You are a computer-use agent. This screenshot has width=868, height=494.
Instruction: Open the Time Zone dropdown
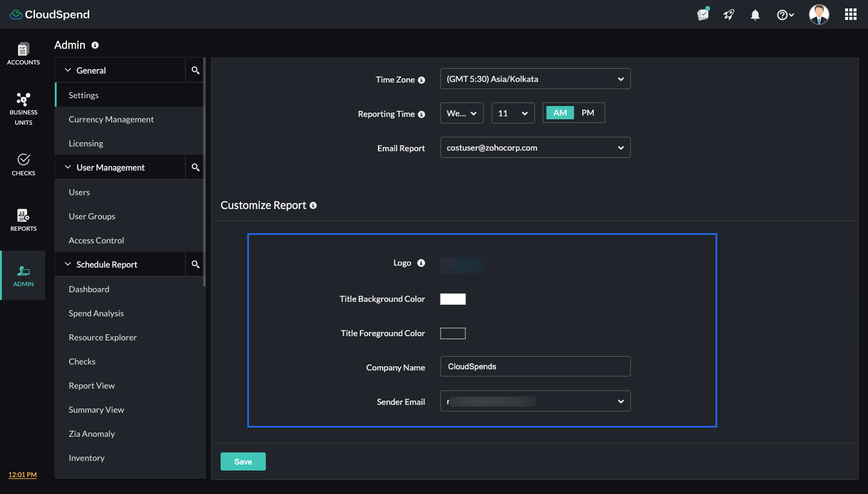(x=535, y=78)
